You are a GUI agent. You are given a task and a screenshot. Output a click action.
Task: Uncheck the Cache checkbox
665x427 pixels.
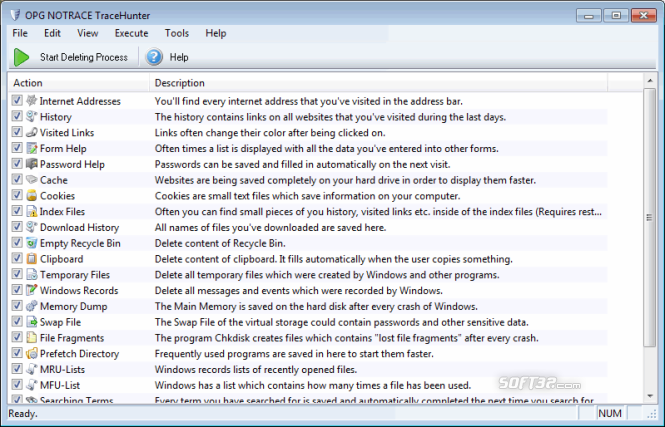pyautogui.click(x=17, y=179)
